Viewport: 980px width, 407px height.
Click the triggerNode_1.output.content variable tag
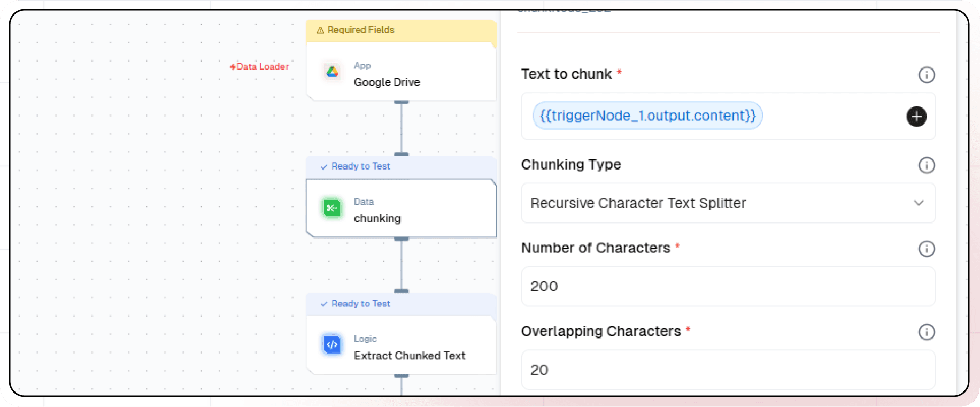click(x=647, y=116)
